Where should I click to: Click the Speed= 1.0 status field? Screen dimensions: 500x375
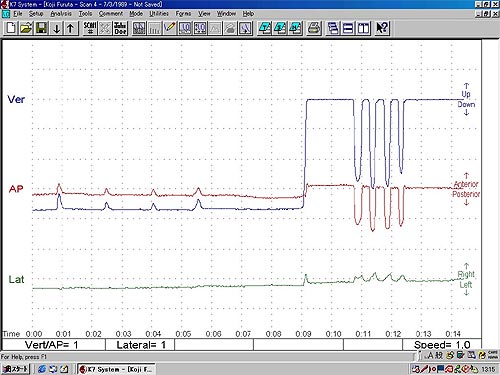(442, 345)
